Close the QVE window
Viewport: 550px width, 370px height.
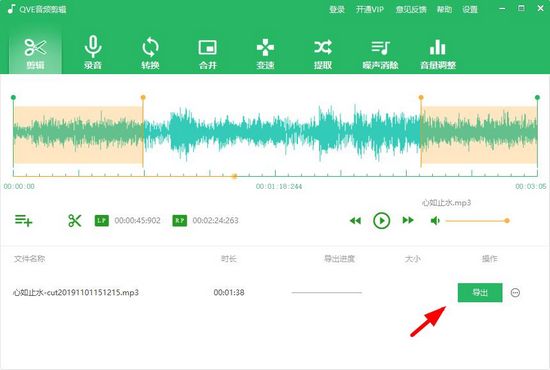point(541,8)
